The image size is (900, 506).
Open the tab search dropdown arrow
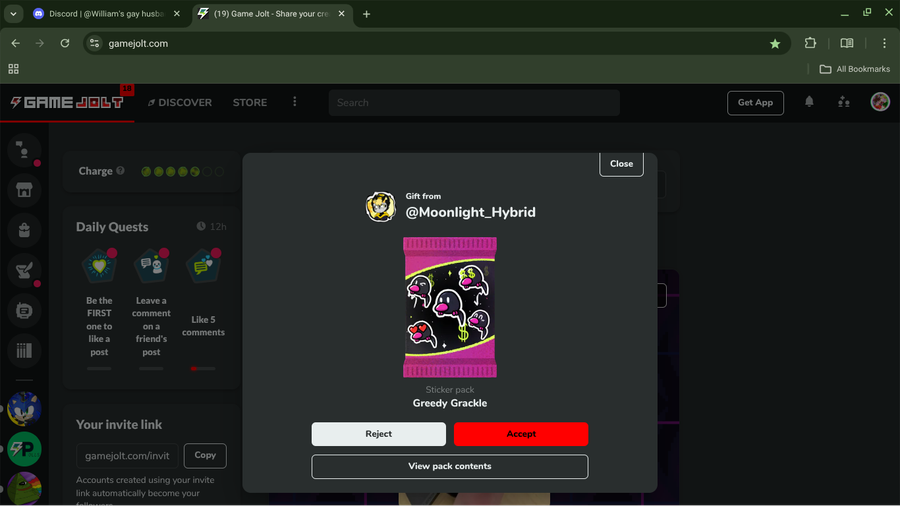(x=13, y=14)
